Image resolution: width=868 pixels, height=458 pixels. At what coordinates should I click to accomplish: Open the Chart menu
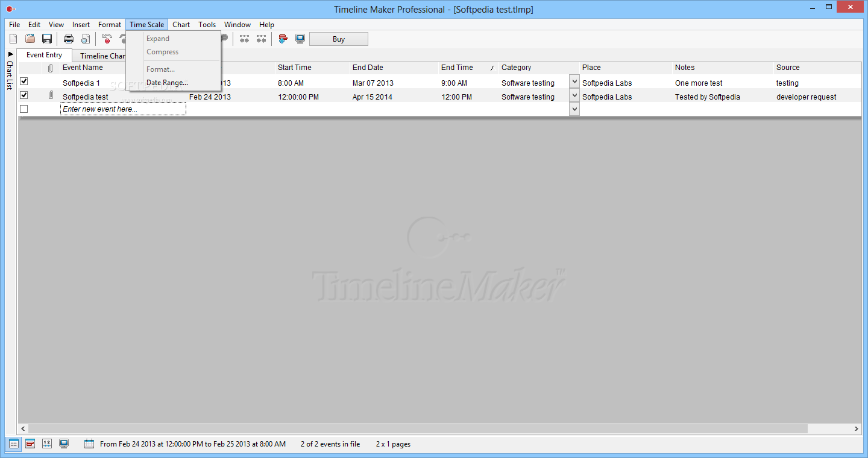pos(181,25)
